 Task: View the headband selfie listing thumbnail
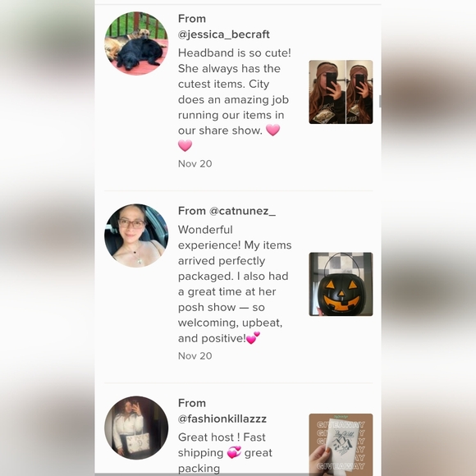(x=341, y=92)
